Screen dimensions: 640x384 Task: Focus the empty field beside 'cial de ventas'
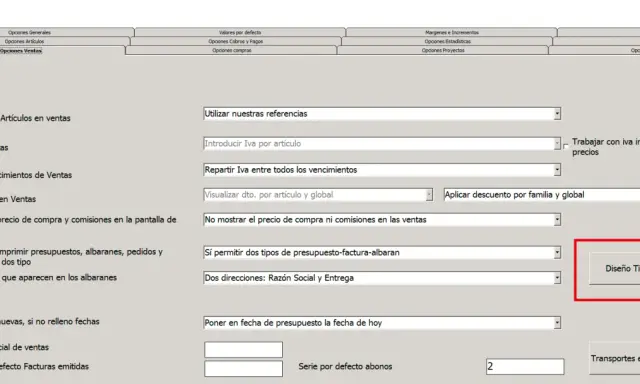click(x=243, y=350)
